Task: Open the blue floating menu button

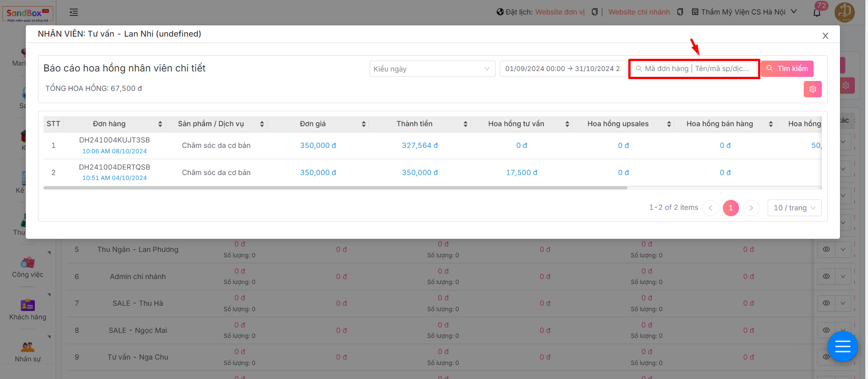Action: (842, 346)
